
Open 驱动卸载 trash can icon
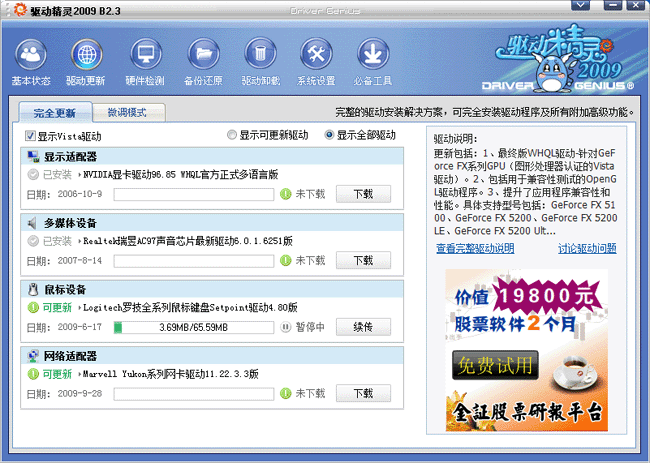coord(260,55)
